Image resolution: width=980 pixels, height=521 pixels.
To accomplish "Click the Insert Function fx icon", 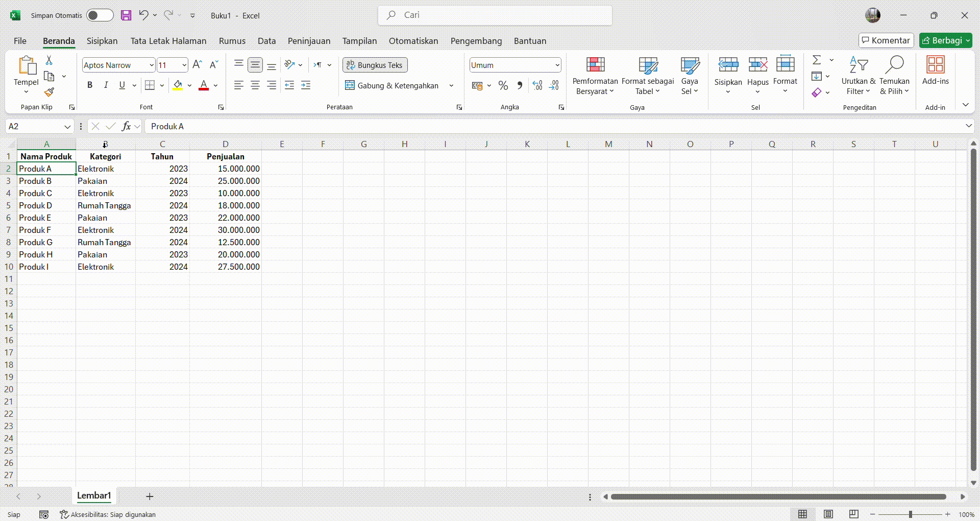I will pos(126,126).
